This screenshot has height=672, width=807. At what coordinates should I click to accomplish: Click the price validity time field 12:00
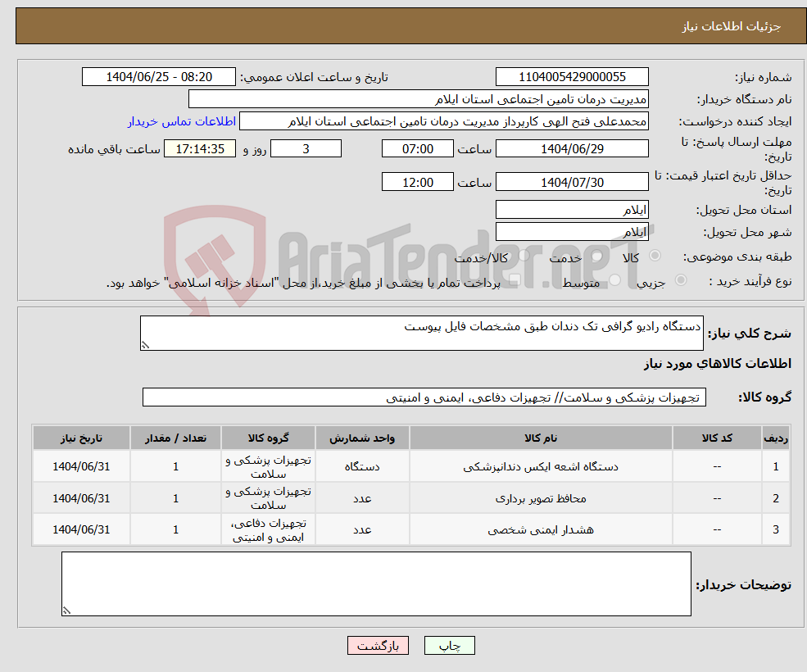[417, 181]
